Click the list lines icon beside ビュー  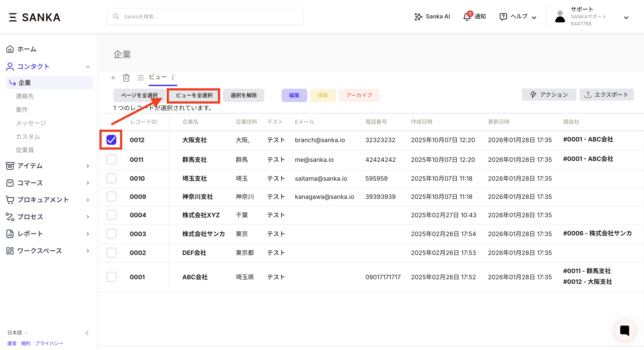[140, 78]
